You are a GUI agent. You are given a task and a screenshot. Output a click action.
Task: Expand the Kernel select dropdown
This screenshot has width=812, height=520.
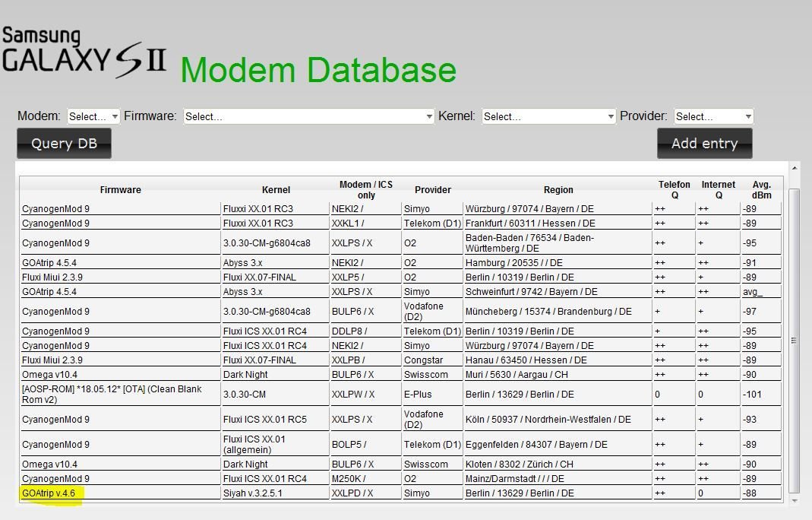tap(548, 116)
